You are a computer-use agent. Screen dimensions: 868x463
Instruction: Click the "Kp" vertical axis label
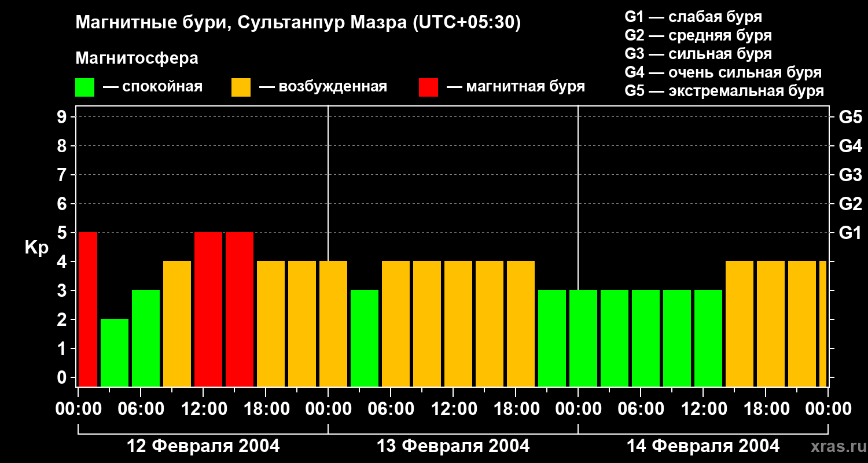point(36,248)
